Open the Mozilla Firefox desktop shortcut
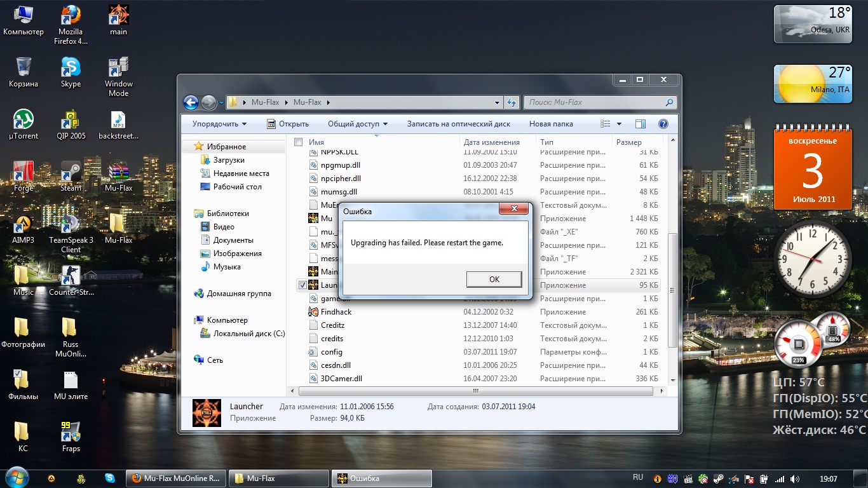Screen dimensions: 868x488 (71, 16)
